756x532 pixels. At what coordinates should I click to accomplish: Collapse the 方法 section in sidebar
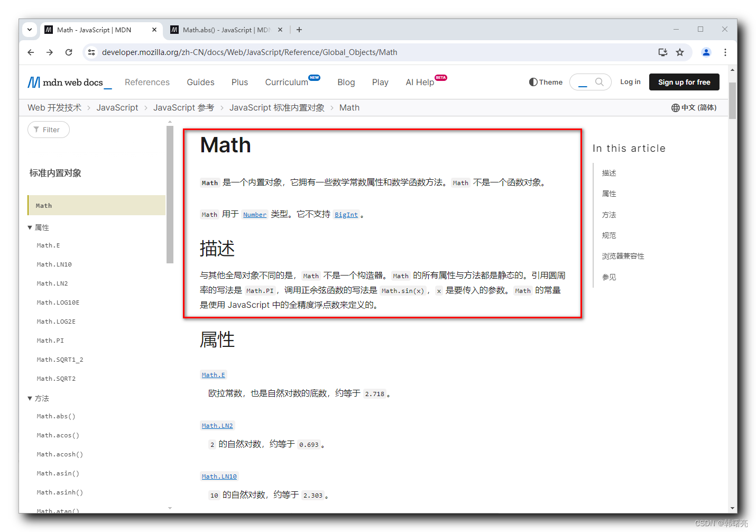point(38,398)
